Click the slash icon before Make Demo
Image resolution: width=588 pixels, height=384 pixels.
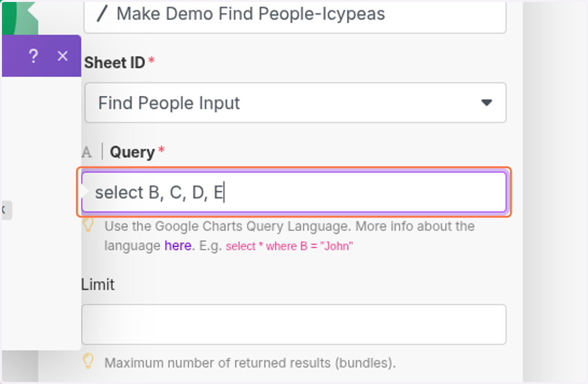click(x=101, y=13)
